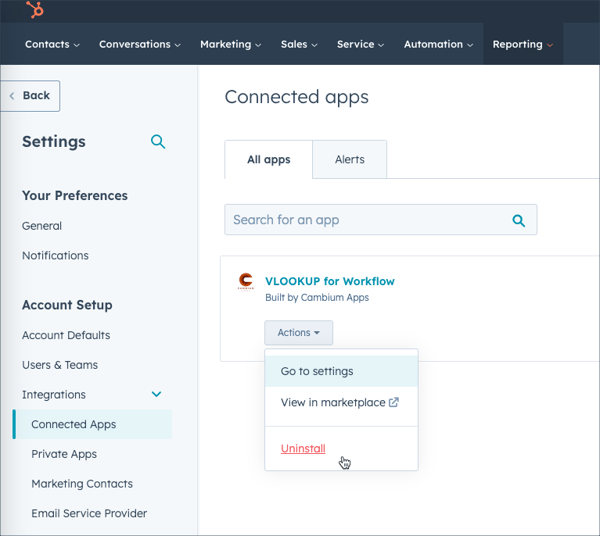Screen dimensions: 600x536
Task: Click the Integrations sidebar item
Action: (x=54, y=394)
